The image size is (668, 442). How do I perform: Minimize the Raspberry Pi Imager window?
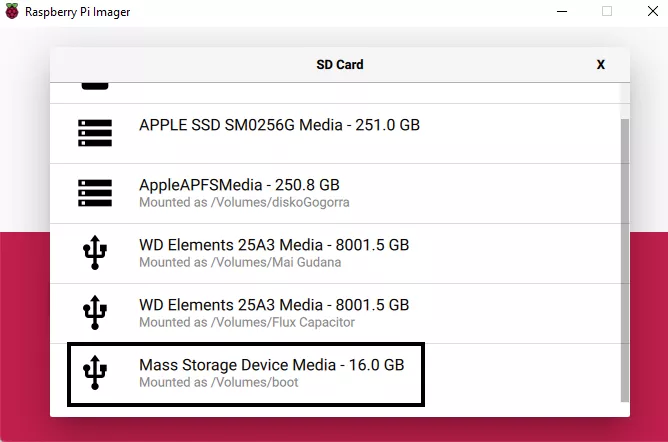point(561,11)
